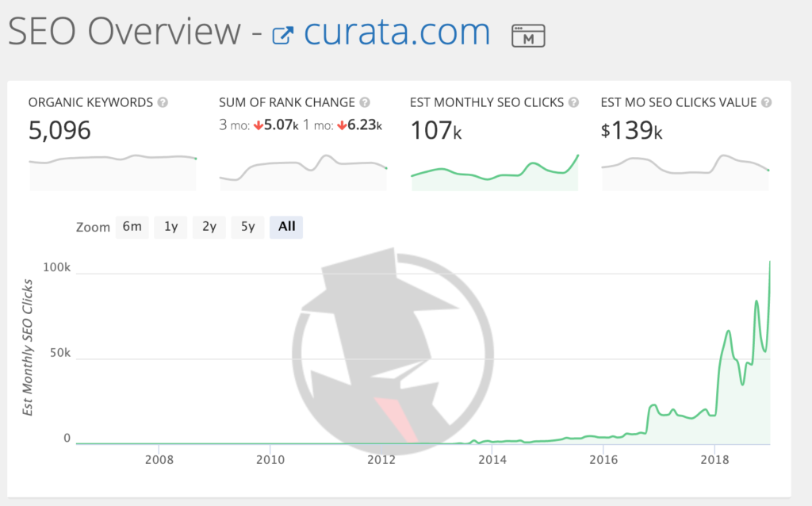Click the 107k monthly clicks value

[435, 131]
